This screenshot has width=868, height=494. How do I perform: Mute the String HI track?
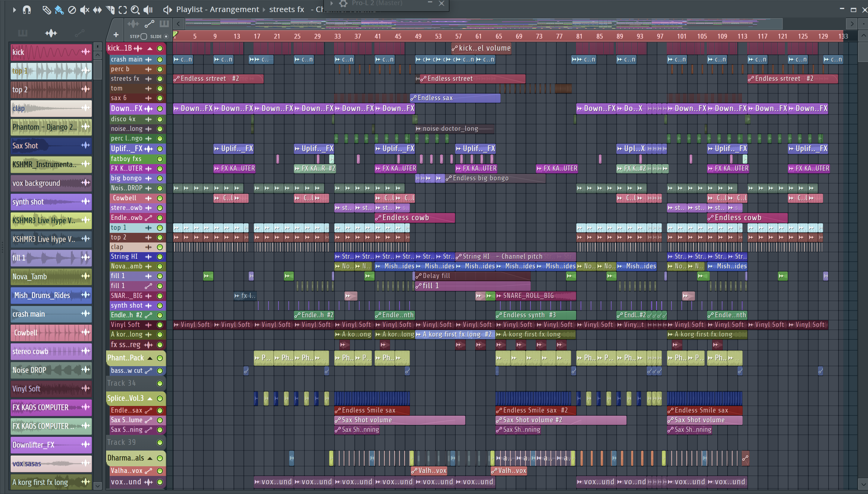pyautogui.click(x=160, y=257)
